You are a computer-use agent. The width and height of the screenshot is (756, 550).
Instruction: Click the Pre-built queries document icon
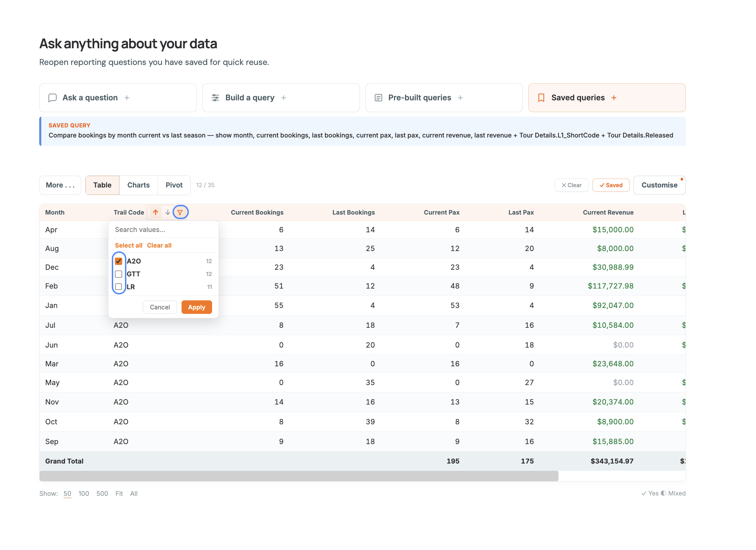(x=378, y=98)
